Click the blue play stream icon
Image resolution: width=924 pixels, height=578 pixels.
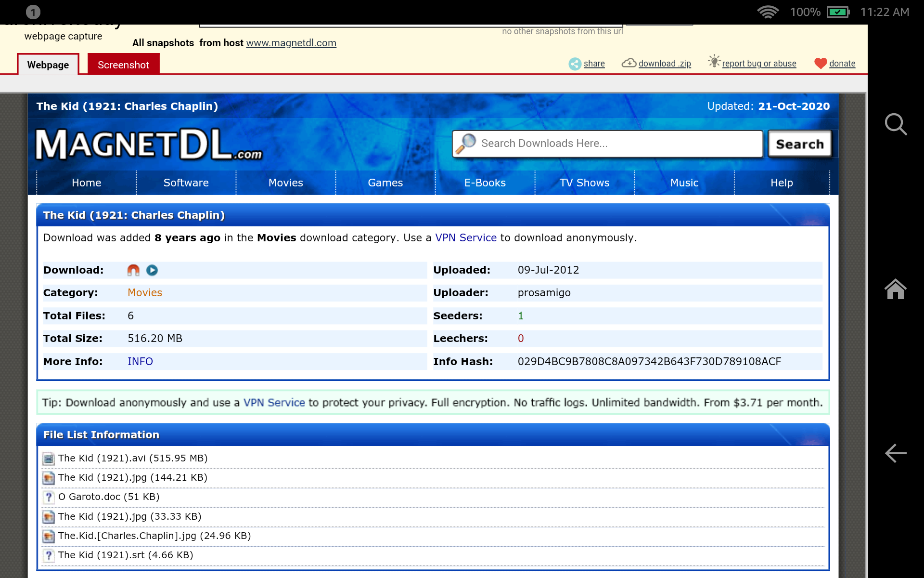[x=152, y=270]
